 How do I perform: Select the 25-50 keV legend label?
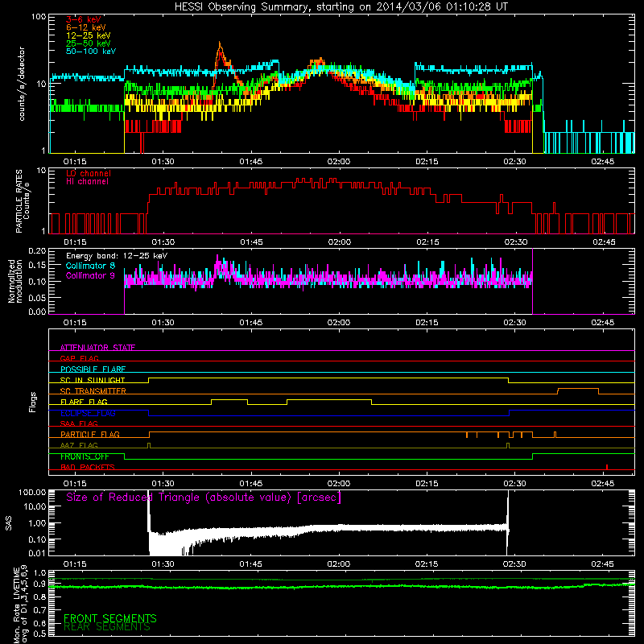click(x=89, y=43)
